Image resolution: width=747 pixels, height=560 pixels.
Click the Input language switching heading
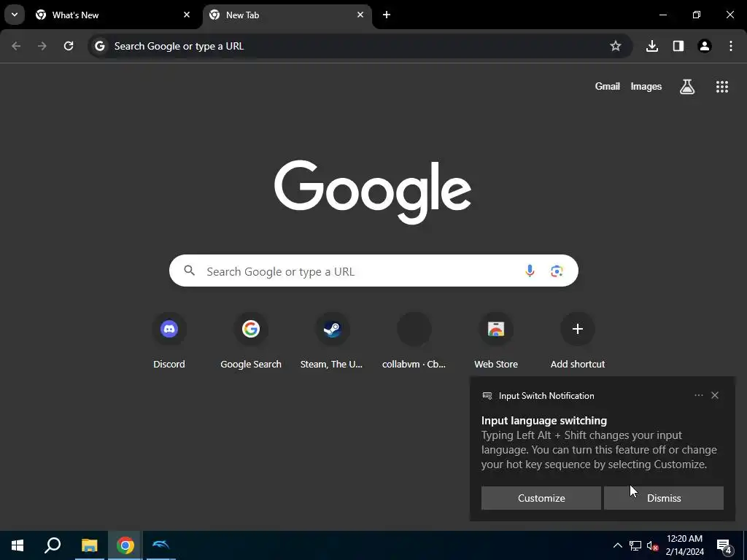(544, 421)
